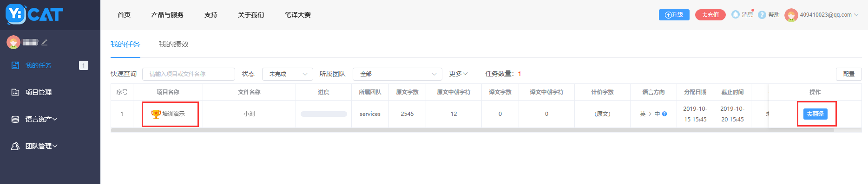Screen dimensions: 868x184
Task: Open 笔译大赛 navigation item
Action: [x=298, y=15]
